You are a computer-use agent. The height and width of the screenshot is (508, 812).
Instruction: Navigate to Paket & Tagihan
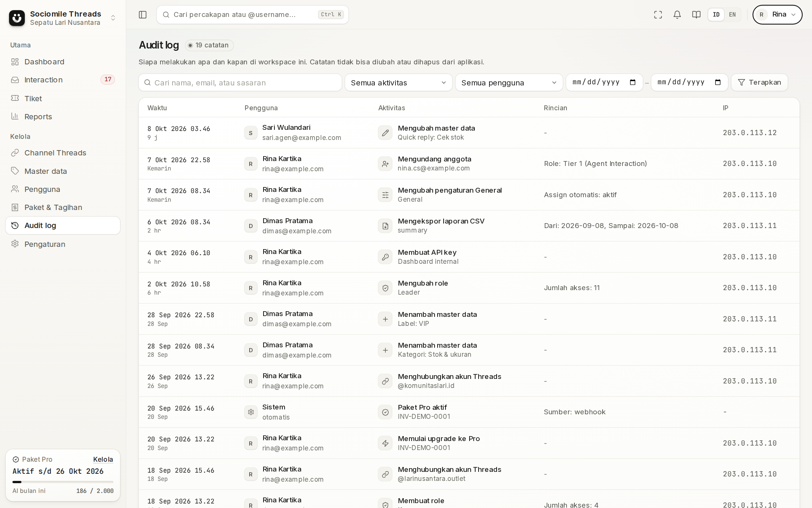click(x=63, y=207)
